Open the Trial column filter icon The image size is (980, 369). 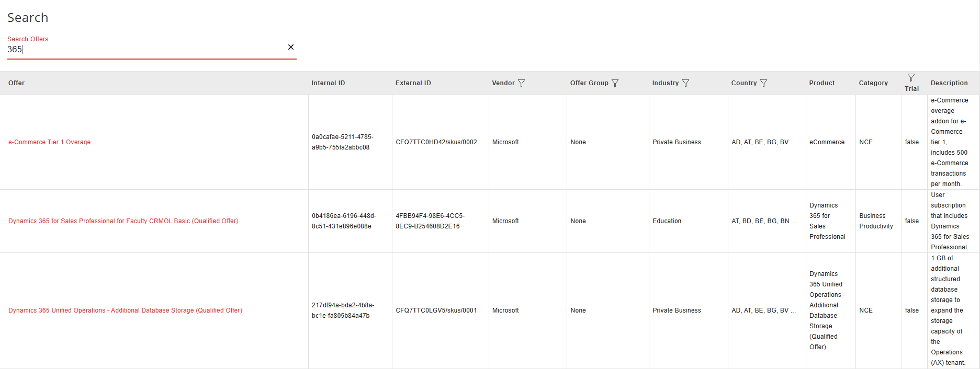tap(911, 77)
